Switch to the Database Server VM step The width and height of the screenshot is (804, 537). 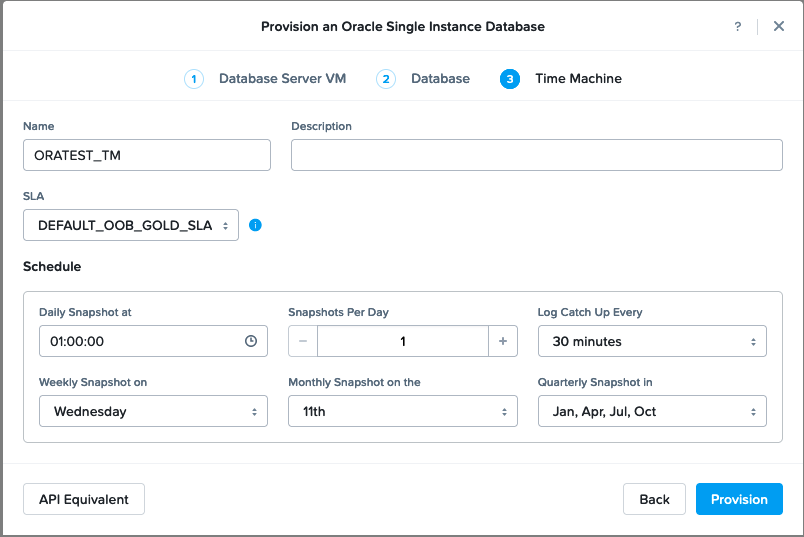(x=283, y=78)
